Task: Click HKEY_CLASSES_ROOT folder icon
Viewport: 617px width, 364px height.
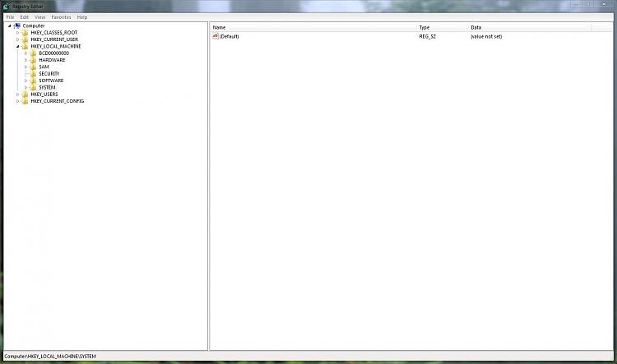Action: [x=26, y=33]
